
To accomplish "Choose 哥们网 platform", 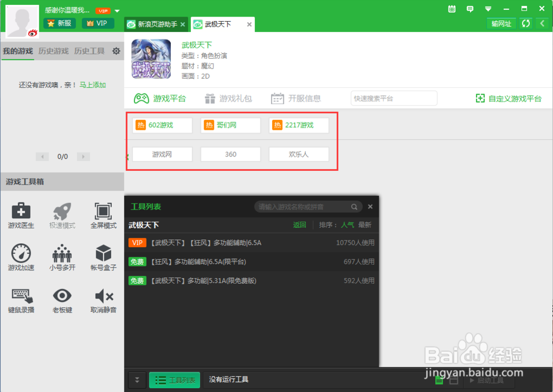I will [231, 125].
